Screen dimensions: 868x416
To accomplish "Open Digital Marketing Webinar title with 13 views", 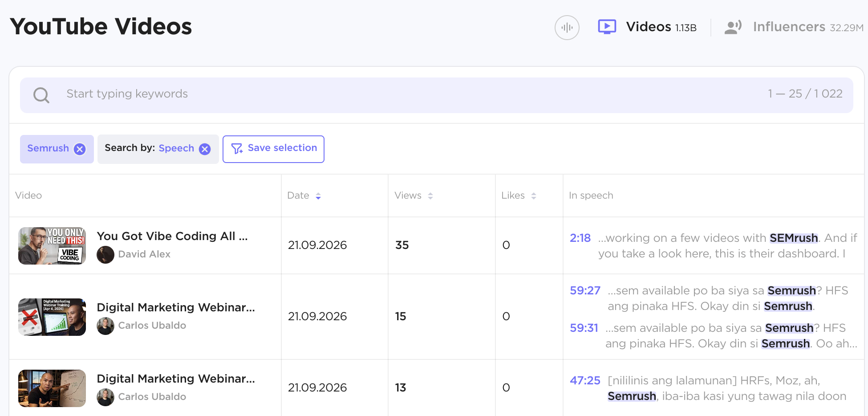I will pos(176,379).
